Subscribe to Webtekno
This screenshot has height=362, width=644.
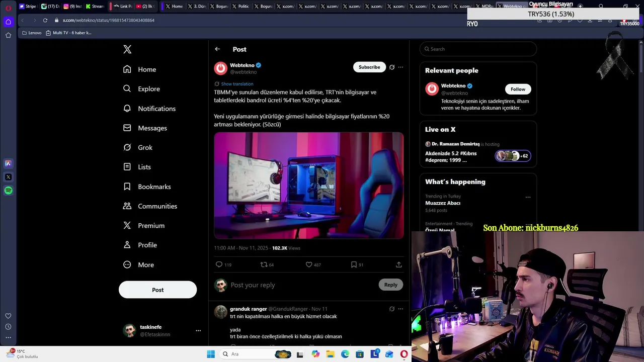tap(369, 67)
